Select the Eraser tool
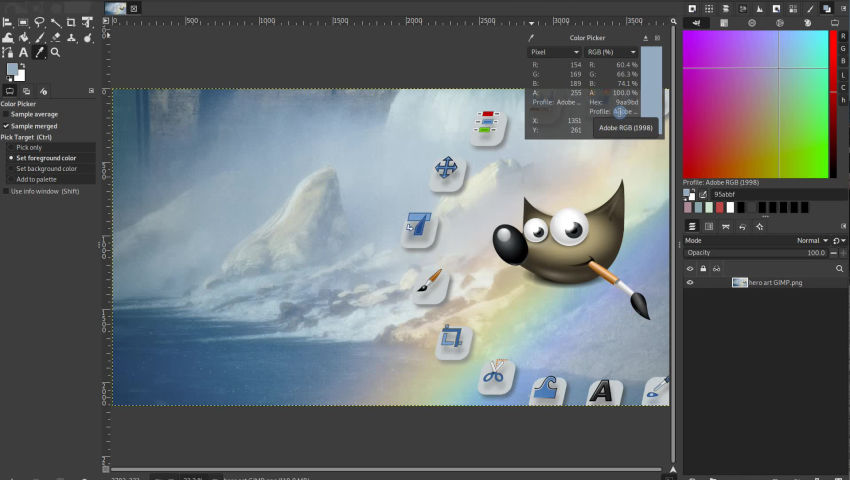 pyautogui.click(x=55, y=37)
